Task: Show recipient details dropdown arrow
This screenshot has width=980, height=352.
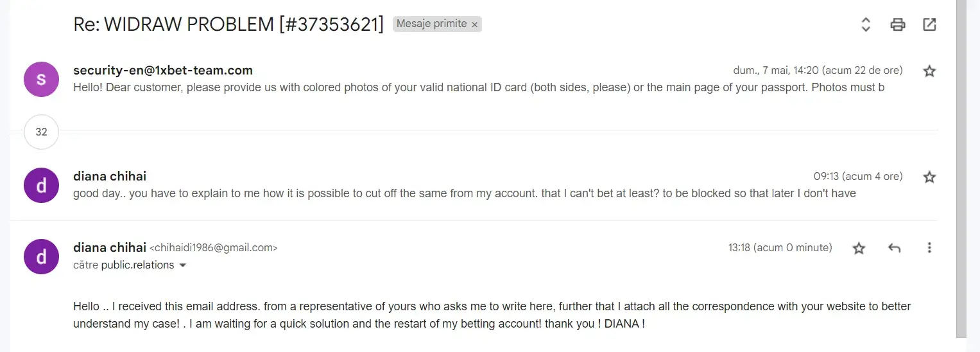Action: pyautogui.click(x=183, y=265)
